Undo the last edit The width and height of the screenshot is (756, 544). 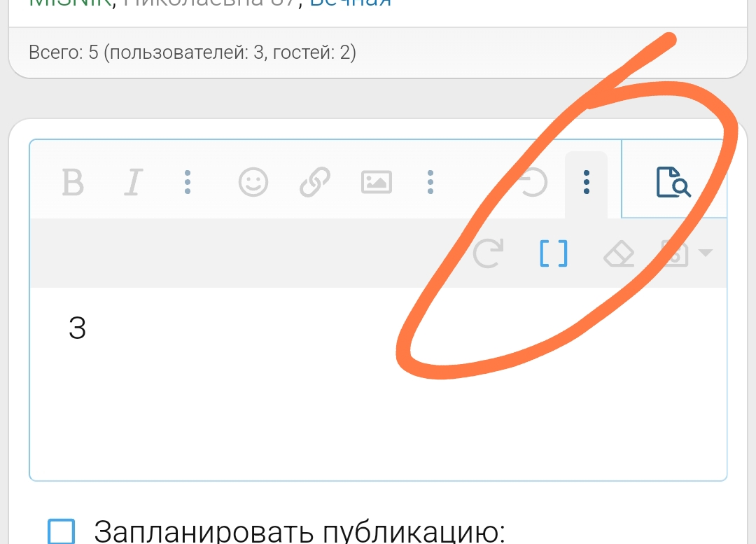(x=533, y=182)
